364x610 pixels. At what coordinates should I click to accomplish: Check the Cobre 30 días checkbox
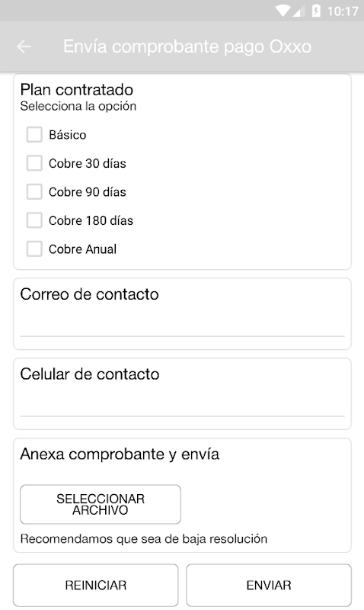point(34,163)
